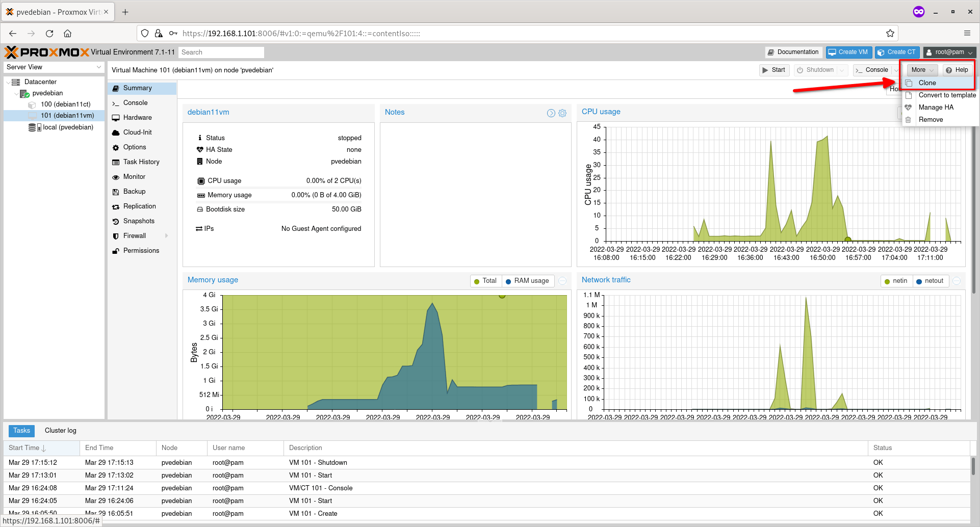Open the Console options dropdown arrow
This screenshot has height=527, width=980.
click(x=896, y=70)
